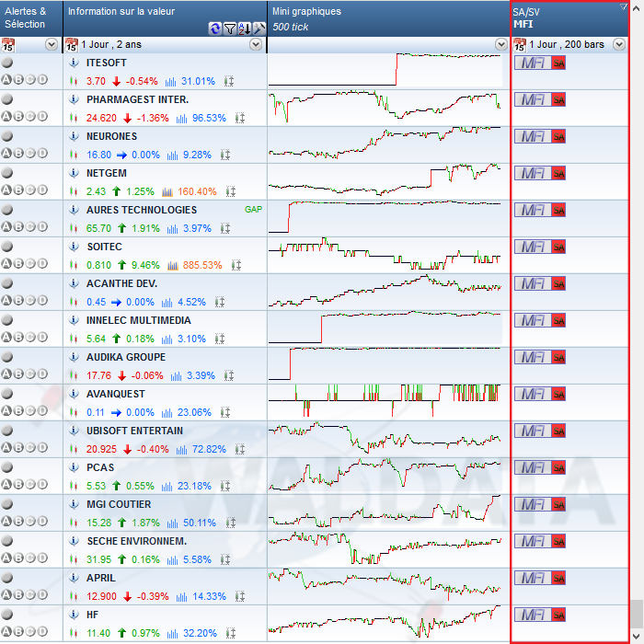Click the UBISOFT ENTERTAIN stock name
Screen dimensions: 644x644
133,431
